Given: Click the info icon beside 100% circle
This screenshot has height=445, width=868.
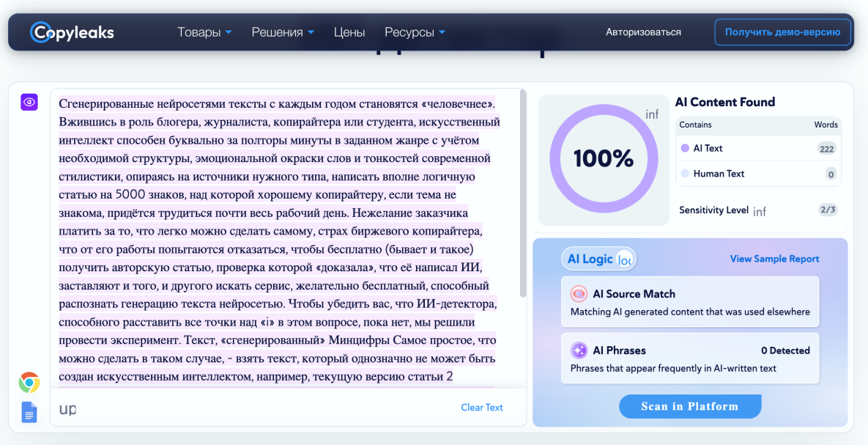Looking at the screenshot, I should click(x=652, y=114).
